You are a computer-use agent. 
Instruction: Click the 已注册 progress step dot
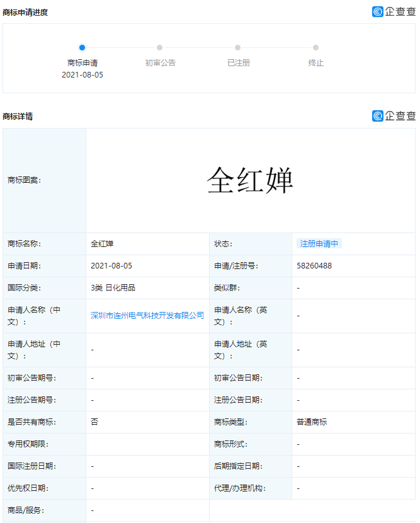click(x=237, y=48)
